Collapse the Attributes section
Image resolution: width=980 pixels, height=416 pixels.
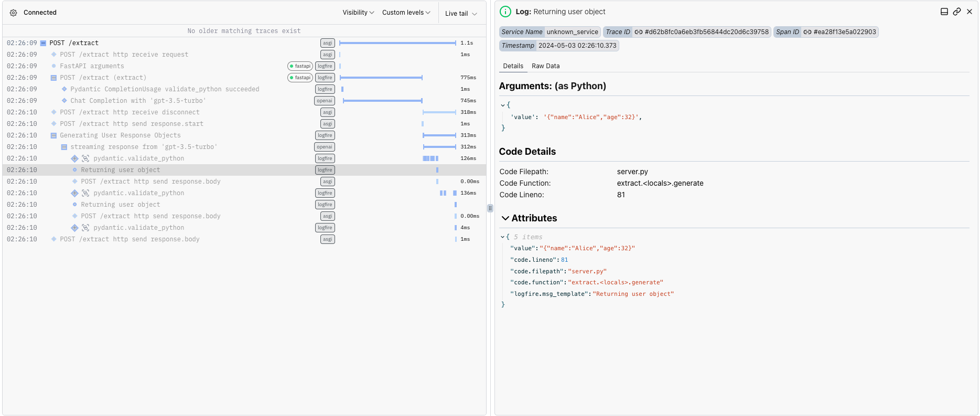[x=505, y=218]
